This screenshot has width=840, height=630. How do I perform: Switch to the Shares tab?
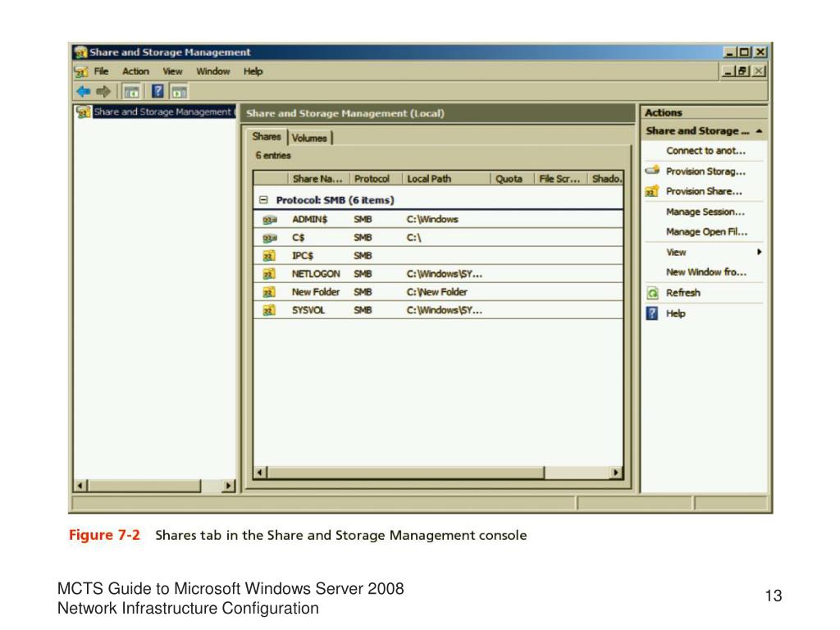pyautogui.click(x=267, y=137)
